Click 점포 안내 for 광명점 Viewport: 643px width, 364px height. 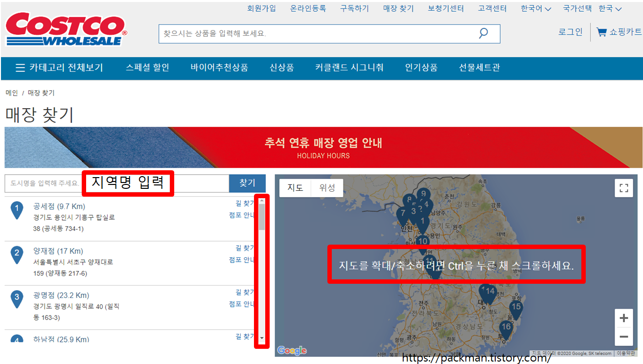click(242, 304)
